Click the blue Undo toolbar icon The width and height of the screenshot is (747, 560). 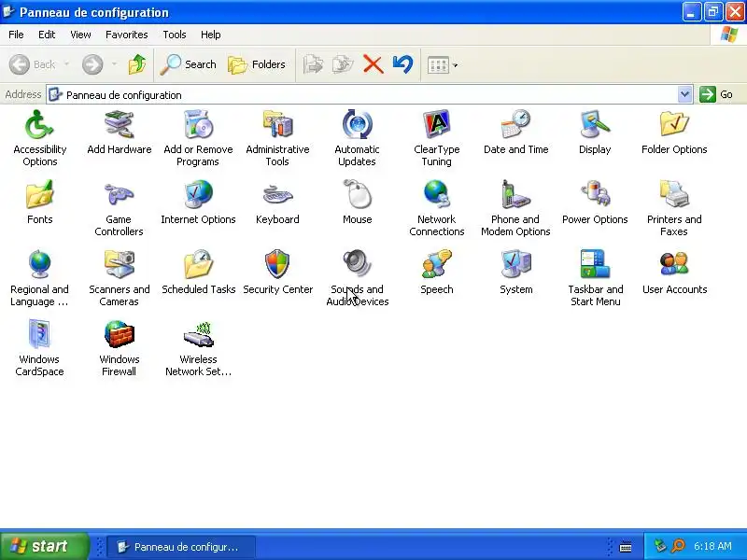pyautogui.click(x=403, y=64)
